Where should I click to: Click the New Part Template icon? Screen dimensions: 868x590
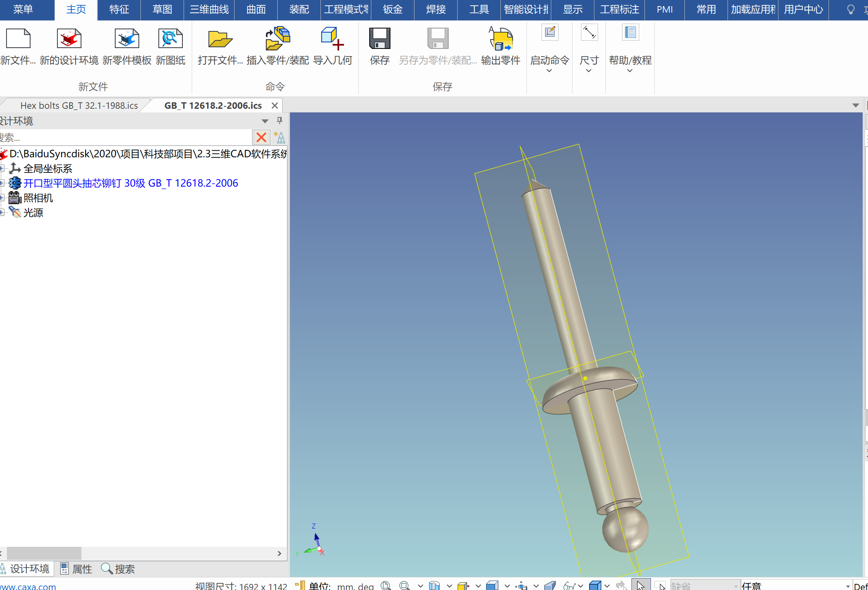(x=127, y=39)
